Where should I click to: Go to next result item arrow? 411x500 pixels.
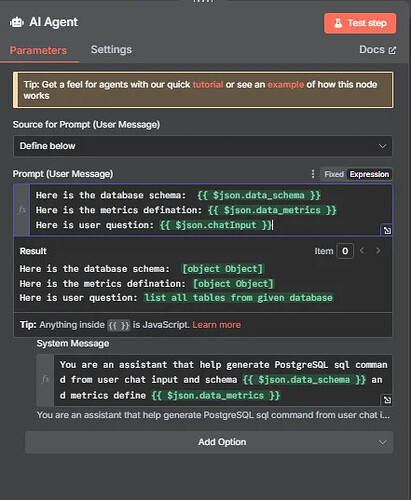tap(378, 250)
